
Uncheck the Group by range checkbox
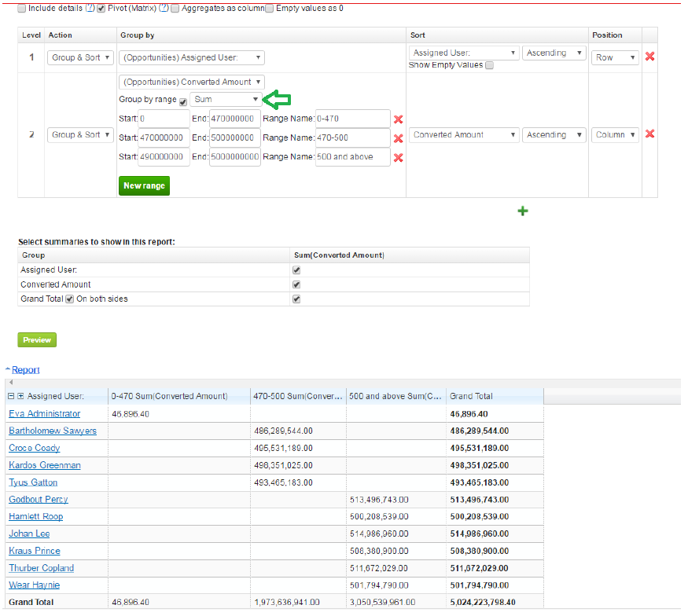pyautogui.click(x=183, y=101)
